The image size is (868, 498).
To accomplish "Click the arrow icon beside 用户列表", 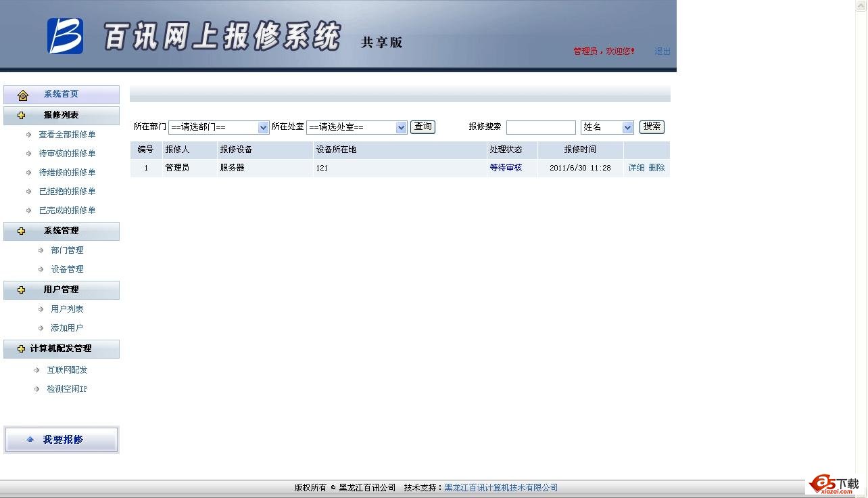I will click(x=41, y=309).
